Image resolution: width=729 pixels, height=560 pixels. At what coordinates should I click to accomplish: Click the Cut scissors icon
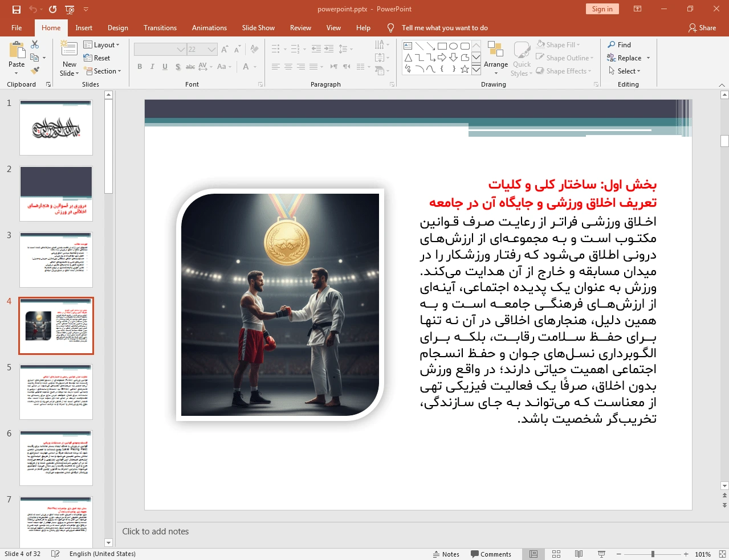pos(35,44)
